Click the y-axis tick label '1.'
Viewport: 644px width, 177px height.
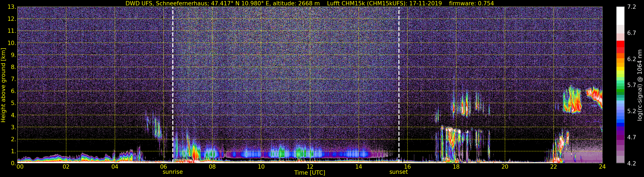coord(13,151)
